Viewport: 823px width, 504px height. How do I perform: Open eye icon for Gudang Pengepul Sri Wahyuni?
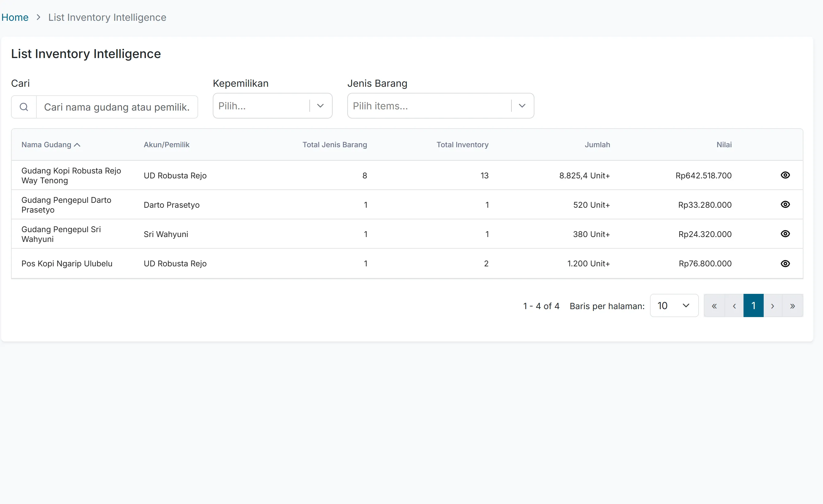click(x=785, y=234)
